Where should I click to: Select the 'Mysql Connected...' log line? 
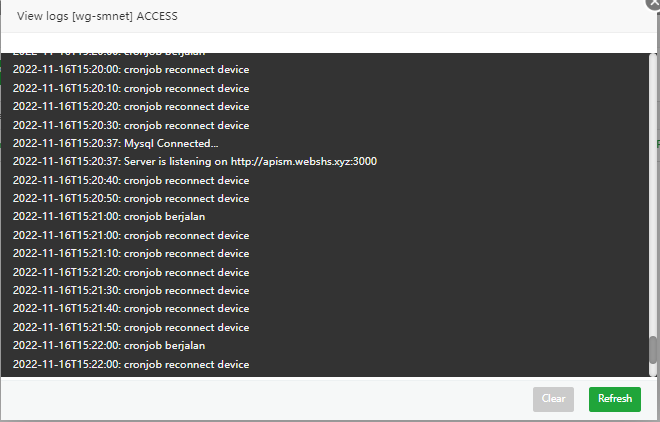115,143
